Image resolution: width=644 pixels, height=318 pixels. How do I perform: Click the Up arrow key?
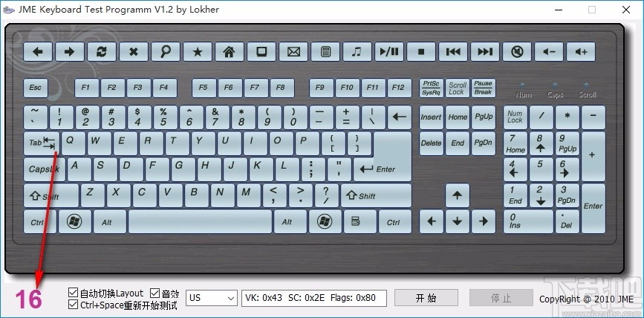(457, 195)
